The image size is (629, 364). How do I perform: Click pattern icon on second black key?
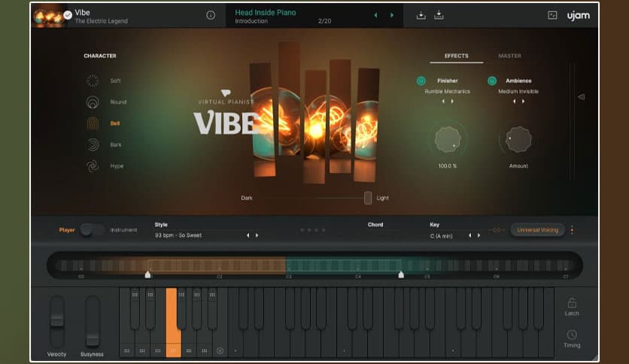pyautogui.click(x=150, y=295)
